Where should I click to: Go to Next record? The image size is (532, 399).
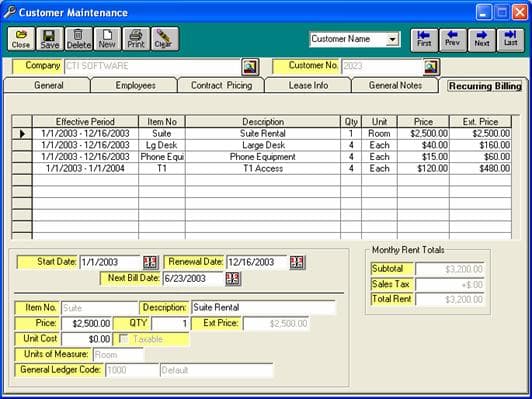click(481, 40)
